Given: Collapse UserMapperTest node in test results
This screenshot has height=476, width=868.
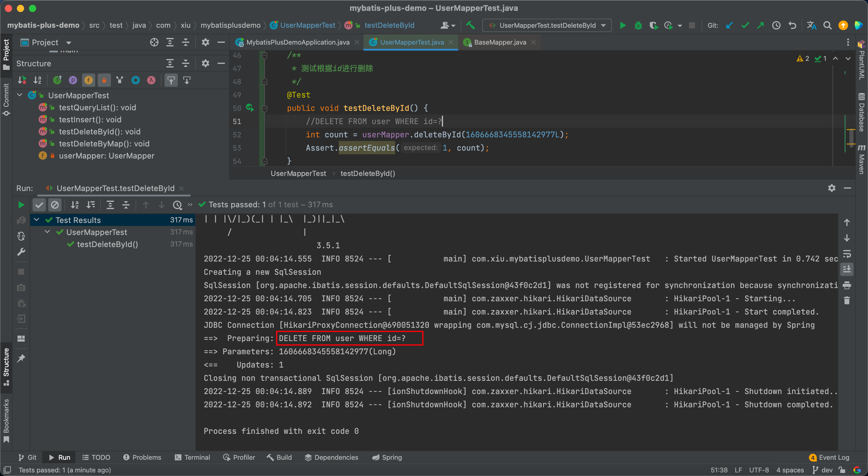Looking at the screenshot, I should click(48, 232).
